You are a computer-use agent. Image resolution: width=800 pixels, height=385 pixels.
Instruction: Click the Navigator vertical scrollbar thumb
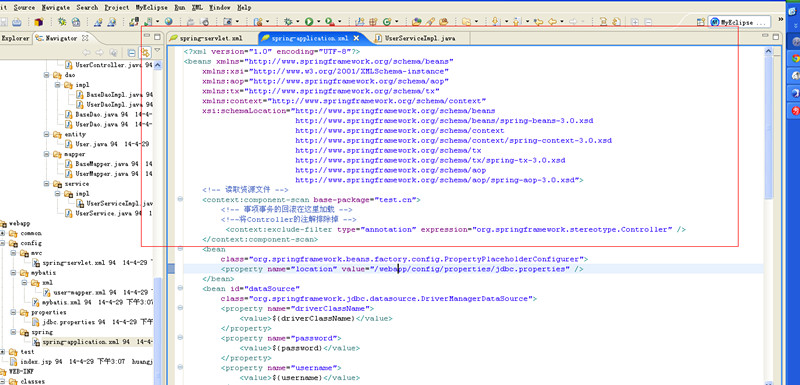(x=158, y=331)
